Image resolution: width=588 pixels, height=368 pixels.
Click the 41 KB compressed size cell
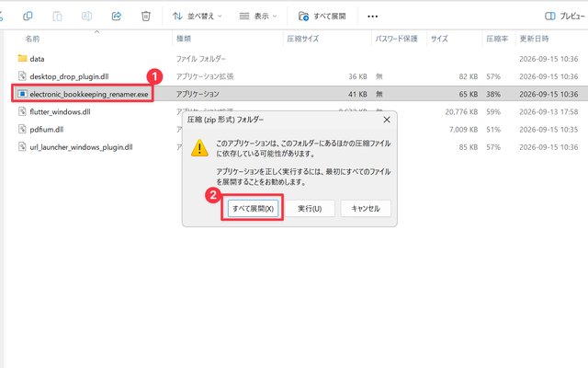click(x=357, y=94)
